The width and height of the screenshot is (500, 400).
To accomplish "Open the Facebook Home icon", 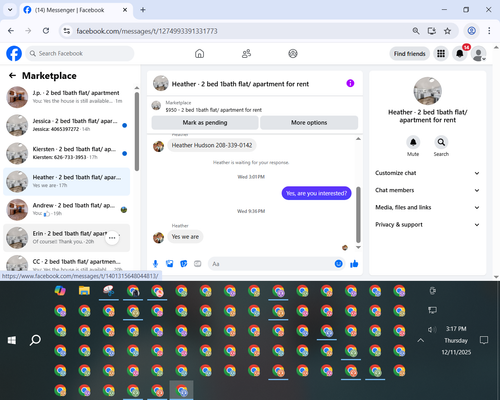I will [x=199, y=53].
